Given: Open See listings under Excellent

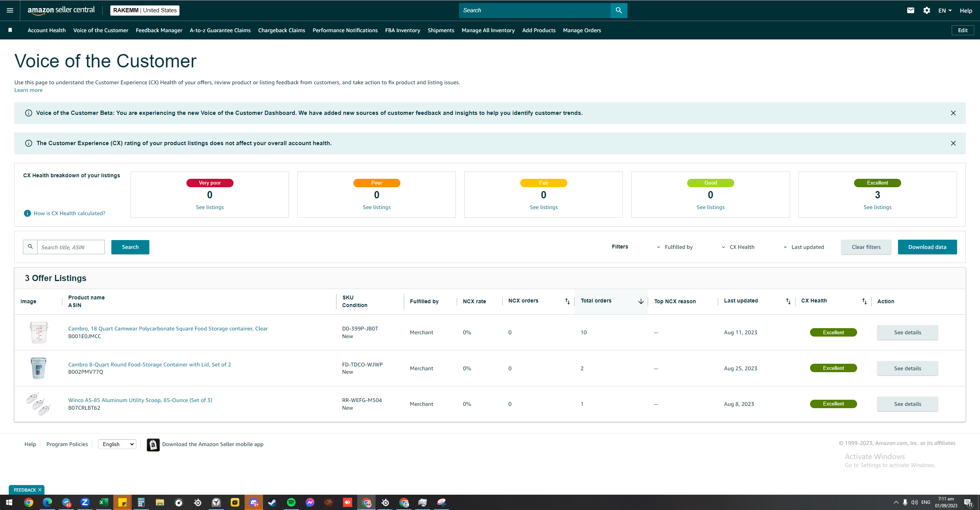Looking at the screenshot, I should pos(877,207).
